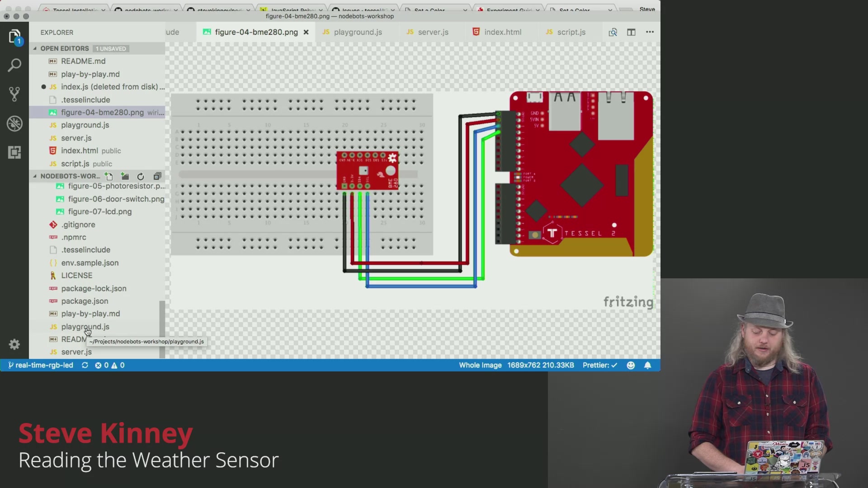Open script.js public in Open Editors
This screenshot has width=868, height=488.
[97, 164]
